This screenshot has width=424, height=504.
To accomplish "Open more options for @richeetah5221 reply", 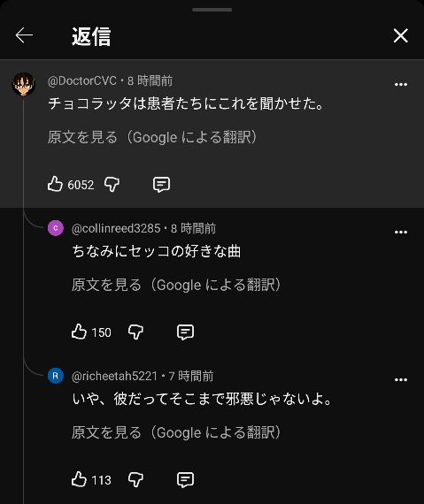I will tap(400, 379).
